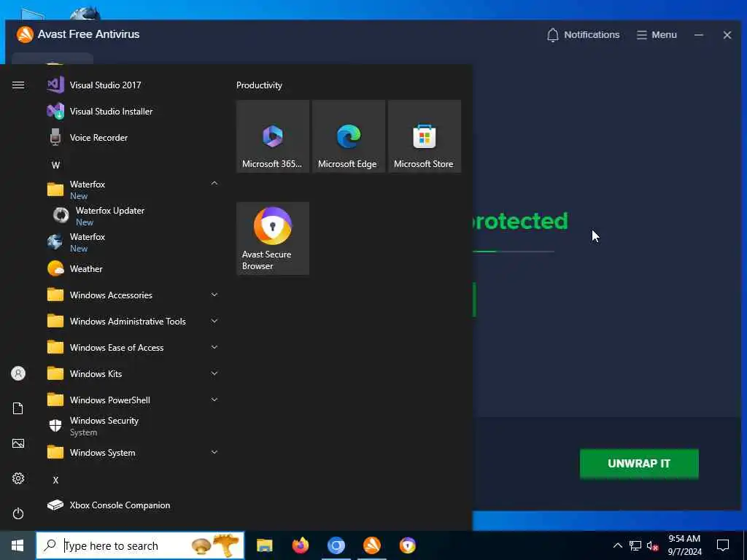
Task: Click the UNWRAP IT button
Action: (x=639, y=463)
